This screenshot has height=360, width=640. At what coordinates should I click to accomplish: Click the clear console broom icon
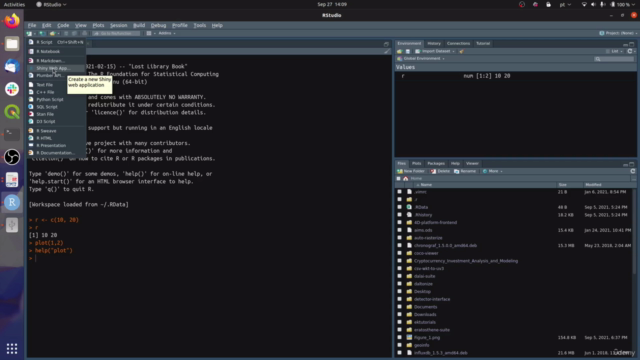pyautogui.click(x=387, y=51)
